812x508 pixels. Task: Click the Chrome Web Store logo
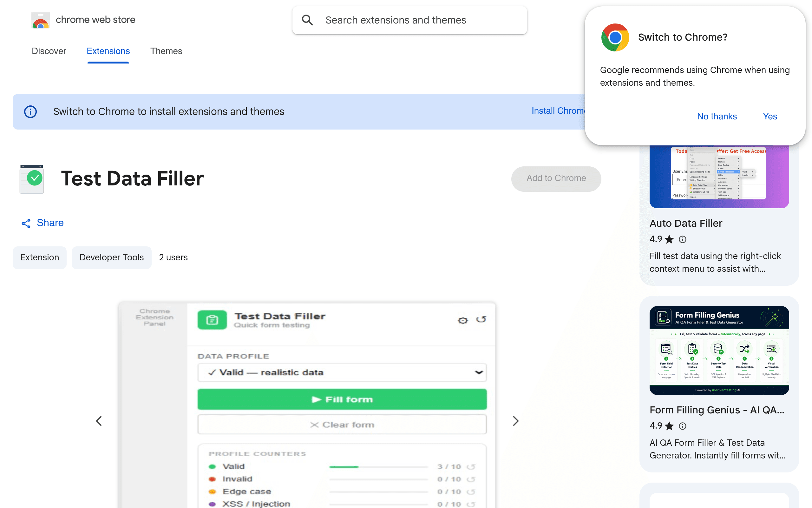point(41,20)
